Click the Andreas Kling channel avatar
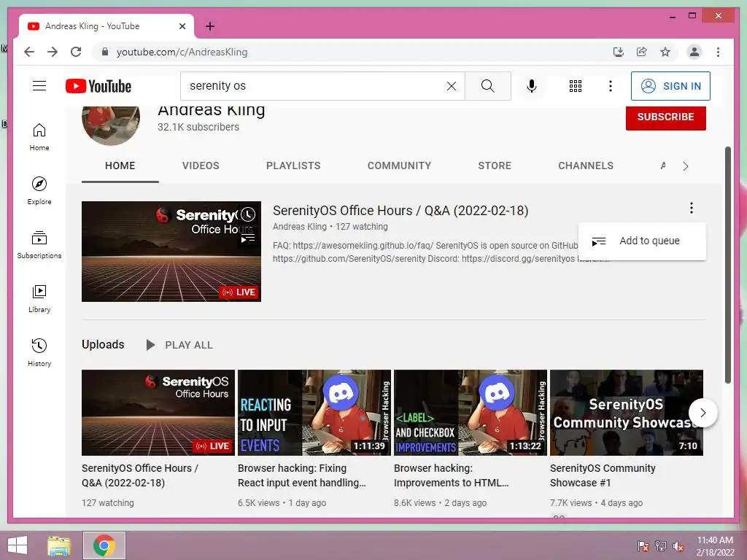Viewport: 747px width, 560px height. tap(111, 125)
